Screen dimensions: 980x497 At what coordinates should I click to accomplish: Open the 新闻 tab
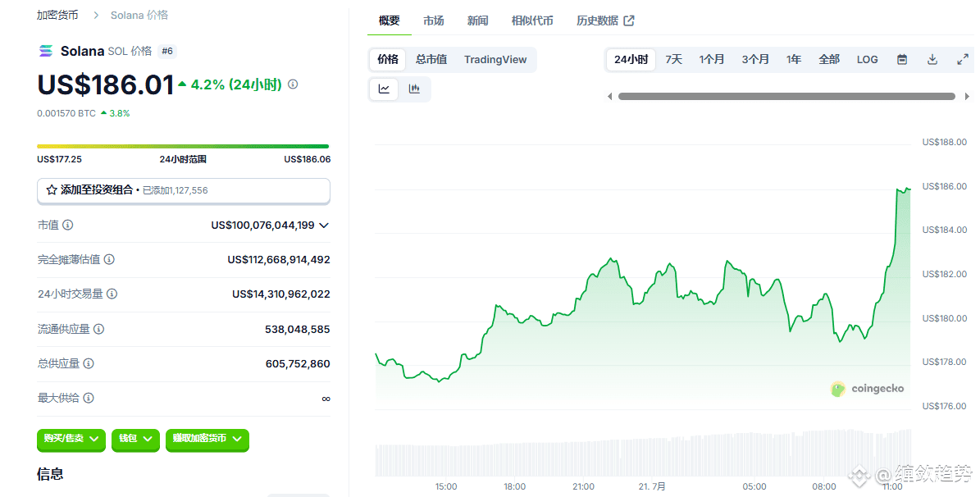[477, 21]
